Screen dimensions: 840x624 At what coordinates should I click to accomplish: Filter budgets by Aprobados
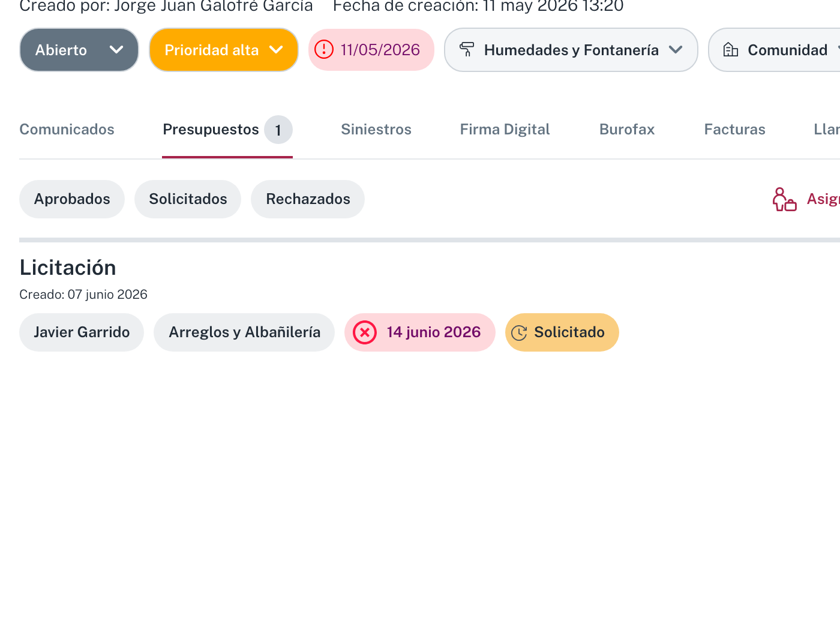(72, 199)
